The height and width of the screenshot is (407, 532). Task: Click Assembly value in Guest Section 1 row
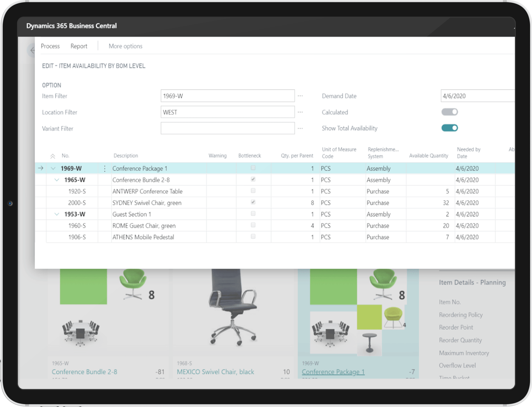[378, 214]
